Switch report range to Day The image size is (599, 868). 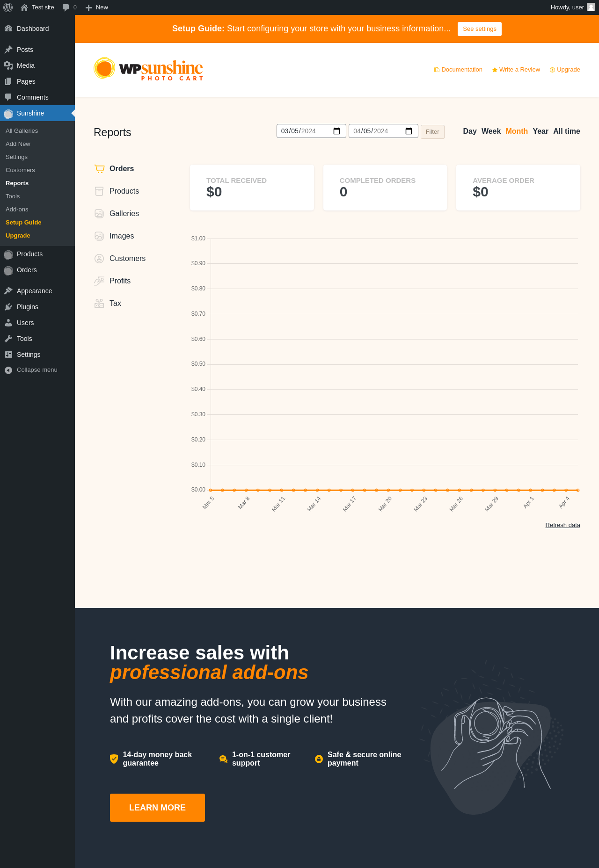tap(470, 131)
